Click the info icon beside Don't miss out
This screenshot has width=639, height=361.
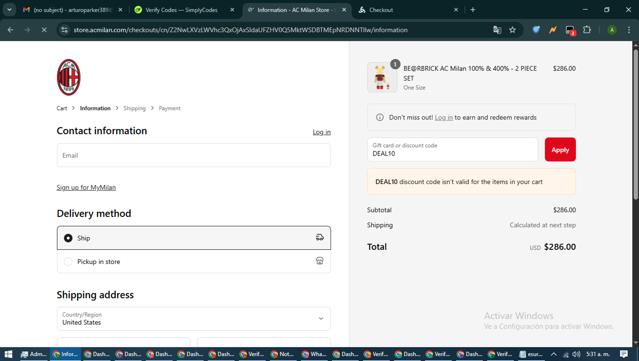coord(380,117)
